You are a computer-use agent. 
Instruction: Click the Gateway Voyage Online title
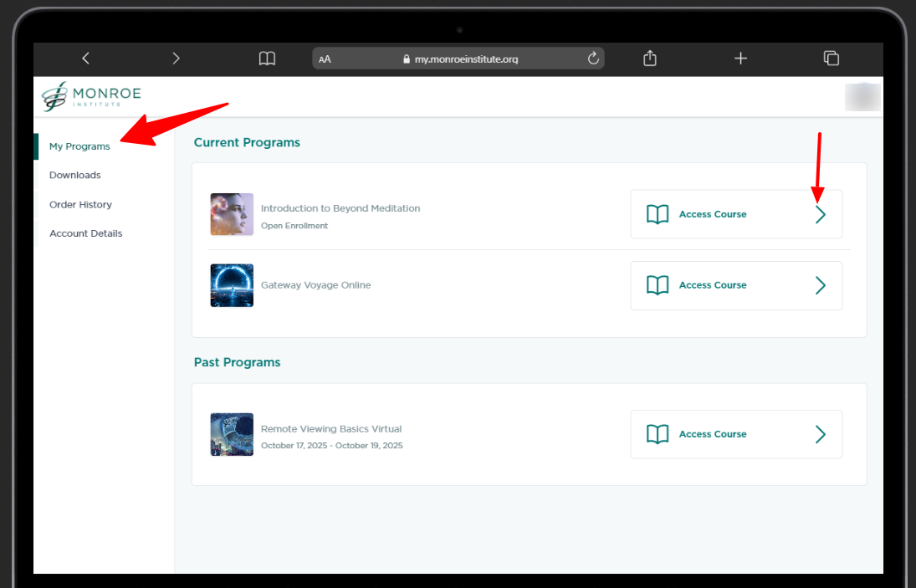click(x=315, y=285)
